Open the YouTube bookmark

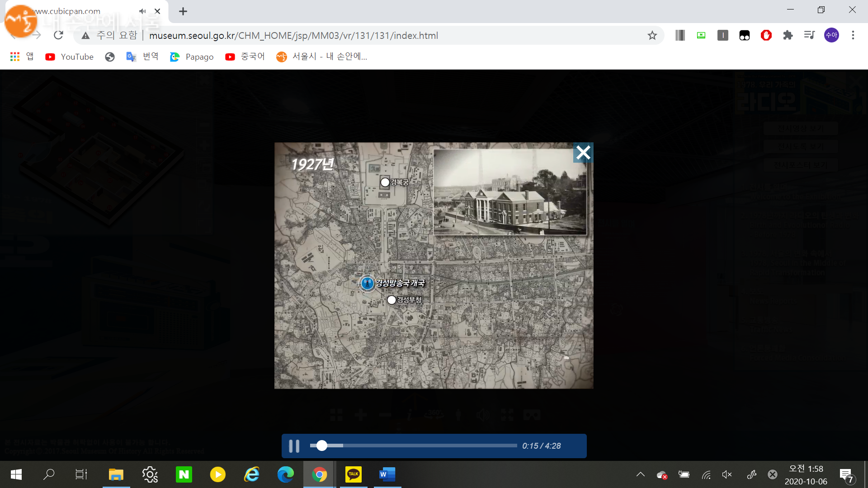(69, 57)
